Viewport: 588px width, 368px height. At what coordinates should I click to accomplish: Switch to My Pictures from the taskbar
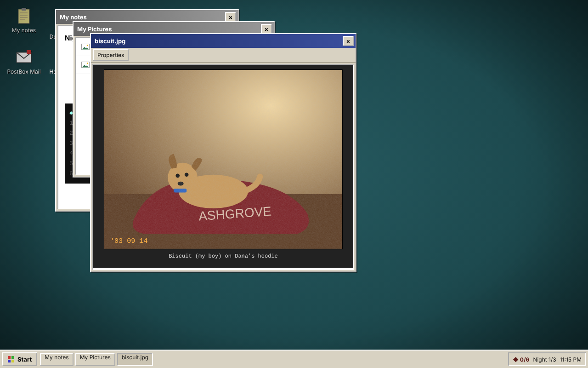point(95,359)
